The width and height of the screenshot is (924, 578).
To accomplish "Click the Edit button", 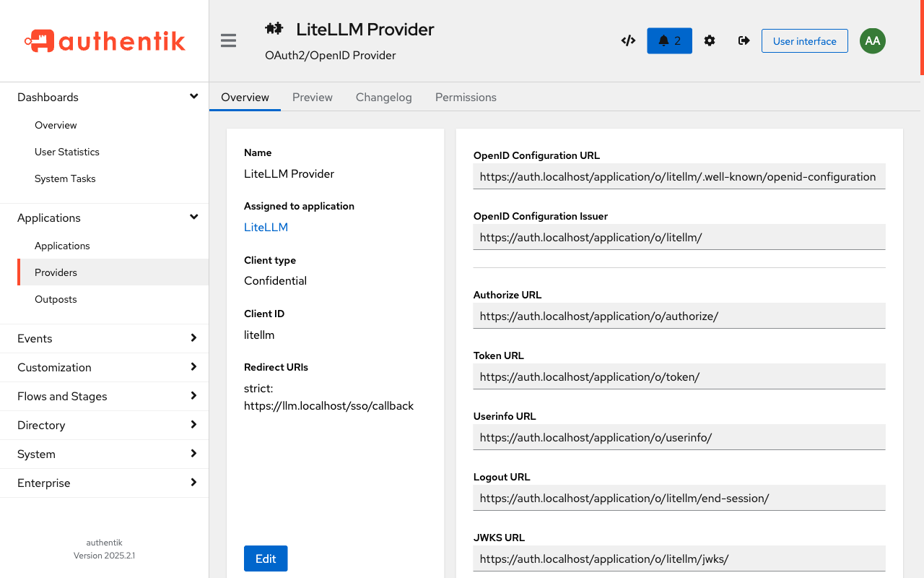I will coord(266,558).
